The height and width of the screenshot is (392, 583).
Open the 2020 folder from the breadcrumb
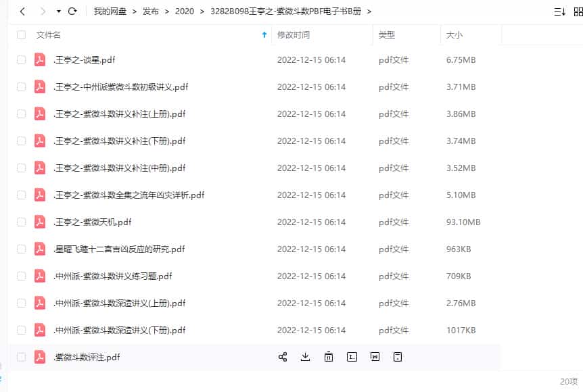[185, 11]
